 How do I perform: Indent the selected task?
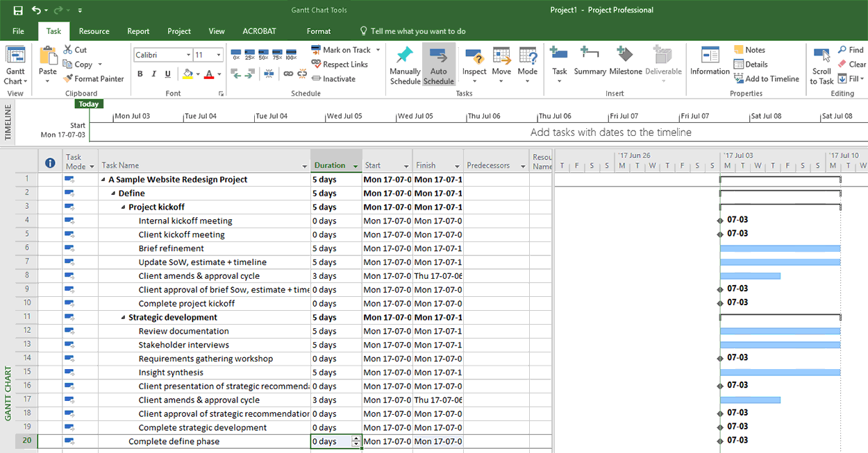coord(250,74)
